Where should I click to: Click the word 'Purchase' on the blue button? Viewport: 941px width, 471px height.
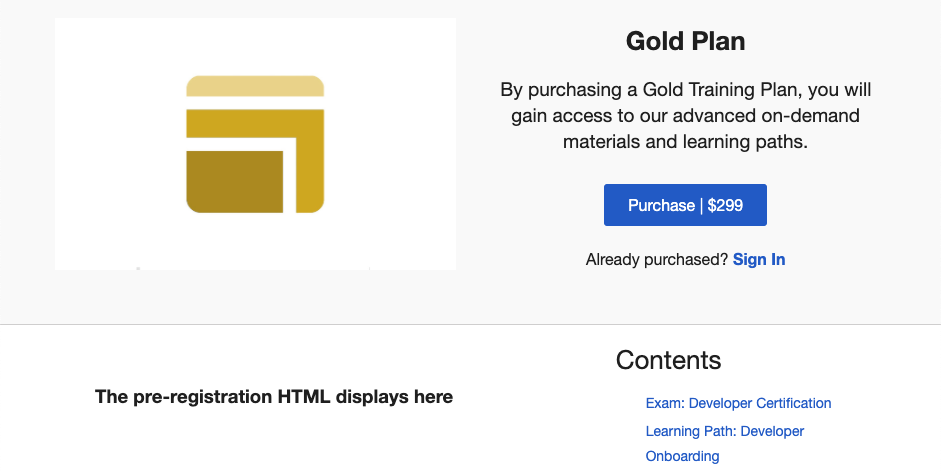coord(661,205)
